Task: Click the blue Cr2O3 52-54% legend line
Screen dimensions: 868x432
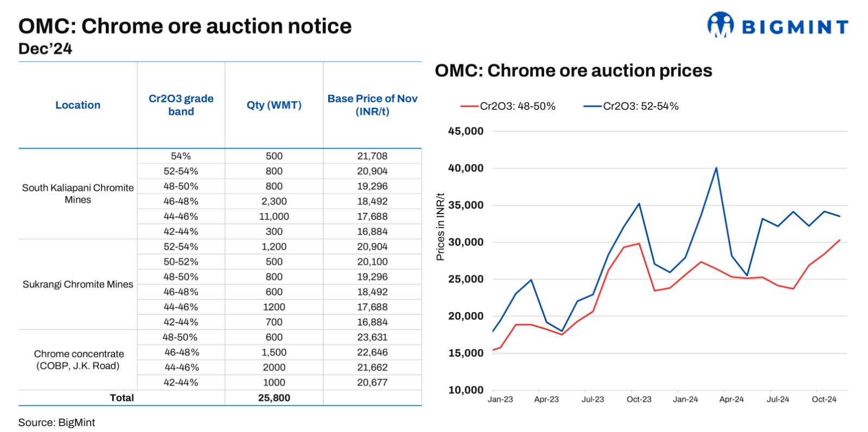Action: tap(592, 106)
